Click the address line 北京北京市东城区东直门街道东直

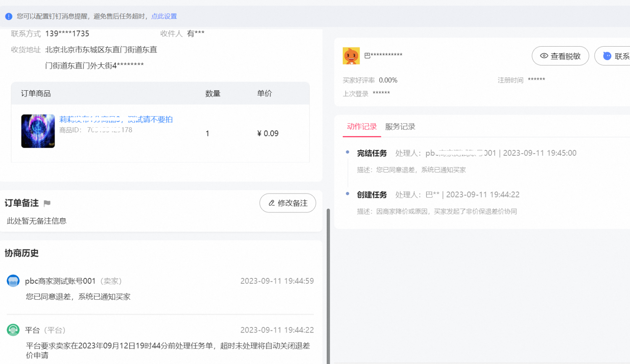[101, 50]
